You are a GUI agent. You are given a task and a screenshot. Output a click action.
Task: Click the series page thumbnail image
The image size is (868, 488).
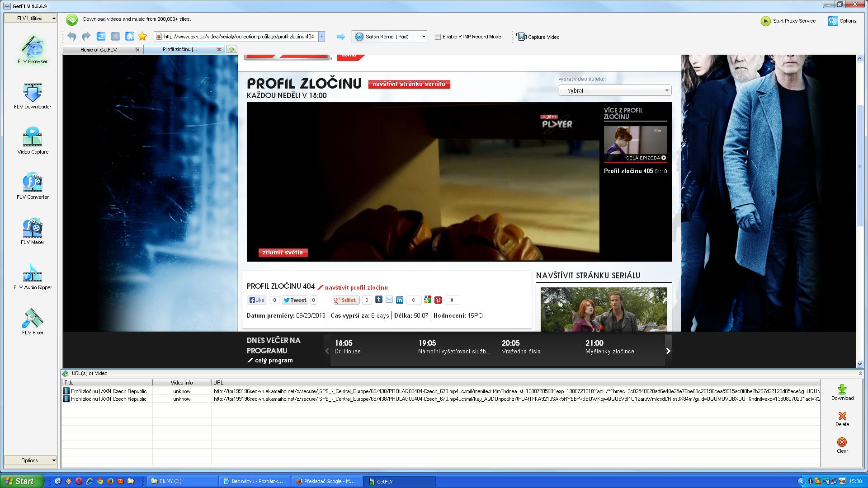(x=604, y=310)
